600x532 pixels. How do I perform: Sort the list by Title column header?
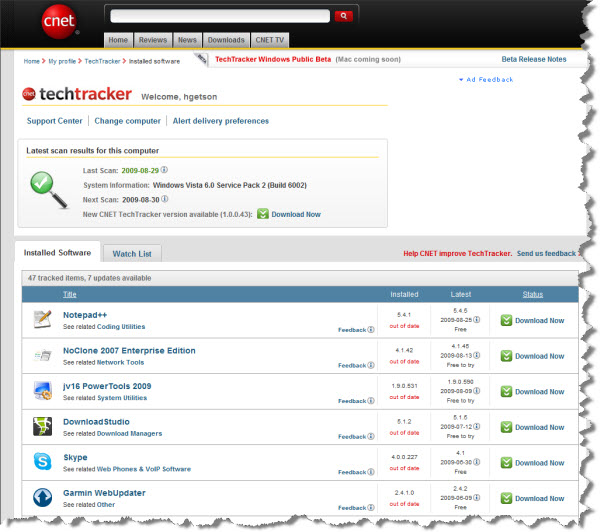[70, 294]
